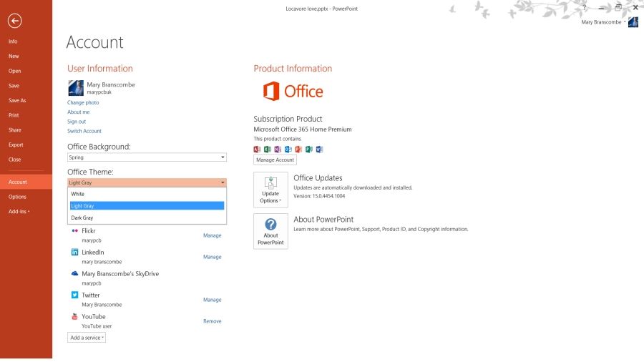
Task: Click the 'Office Updates' heading
Action: click(x=318, y=177)
